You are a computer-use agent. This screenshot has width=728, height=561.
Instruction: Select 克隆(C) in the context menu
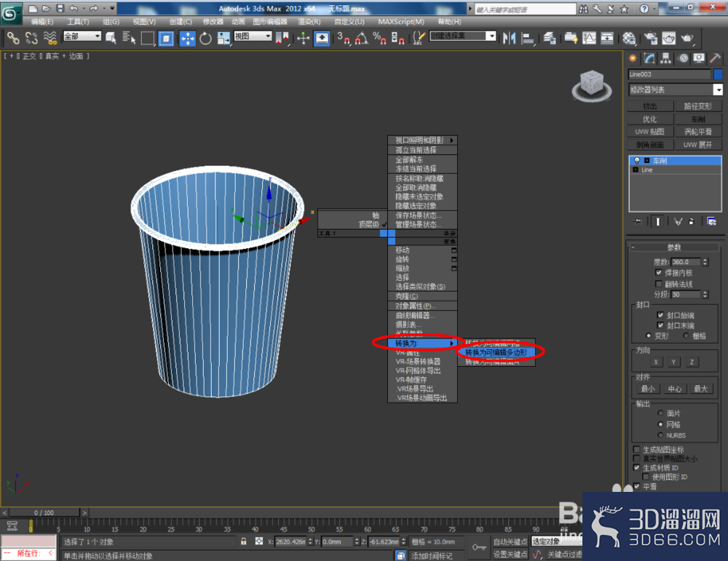[422, 296]
